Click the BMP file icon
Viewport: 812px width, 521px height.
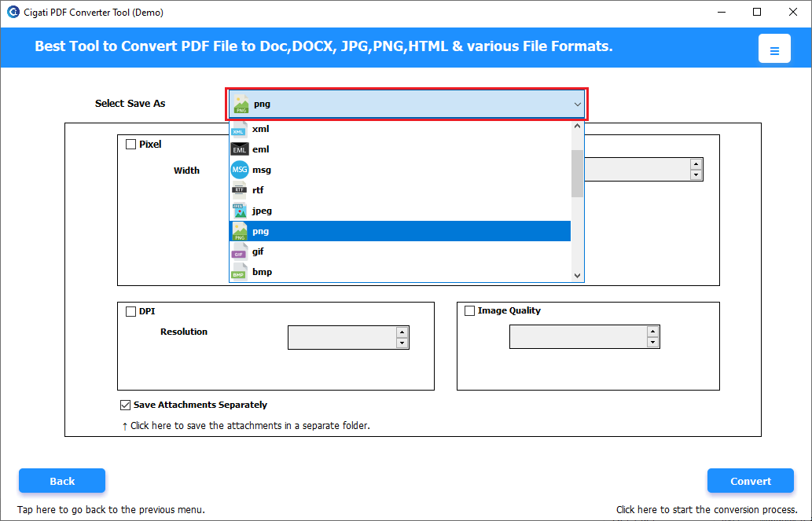(x=239, y=272)
